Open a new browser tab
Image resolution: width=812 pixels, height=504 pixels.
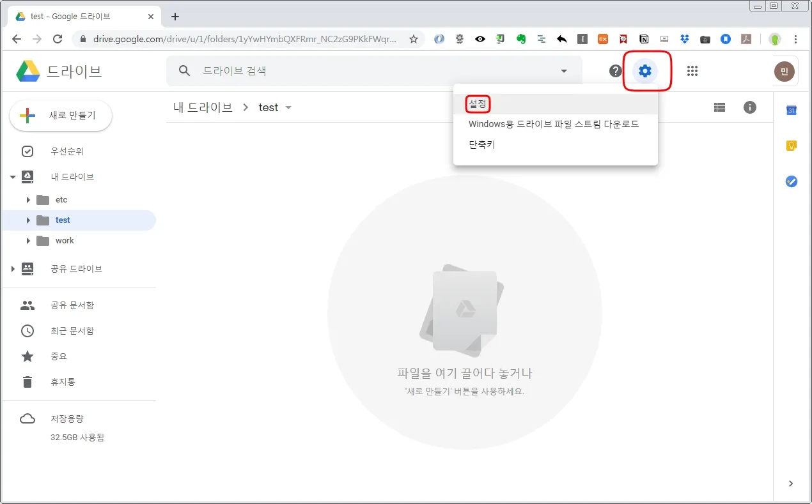[175, 17]
